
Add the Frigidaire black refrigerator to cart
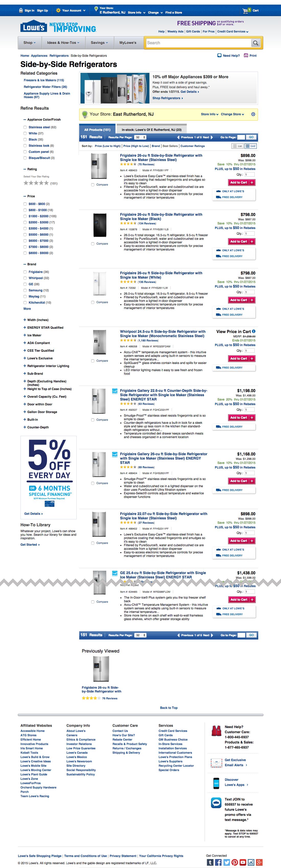242,241
